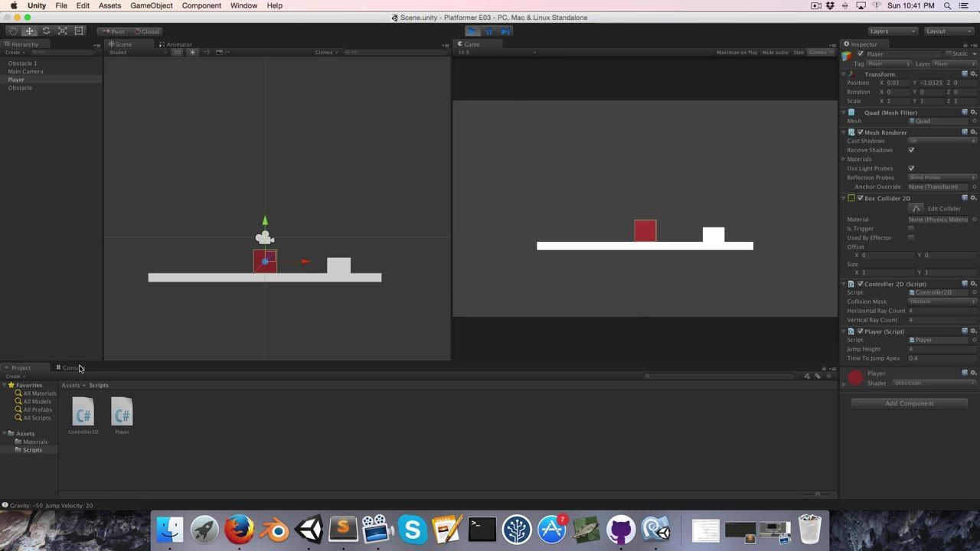Toggle Player object active checkbox
Image resolution: width=980 pixels, height=551 pixels.
pos(861,54)
